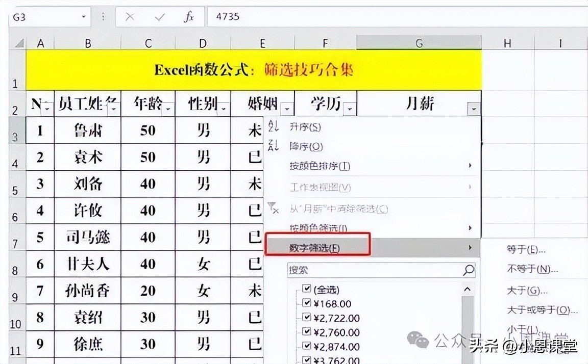This screenshot has width=588, height=364.
Task: Click the search magnifier icon in filter box
Action: [x=468, y=270]
